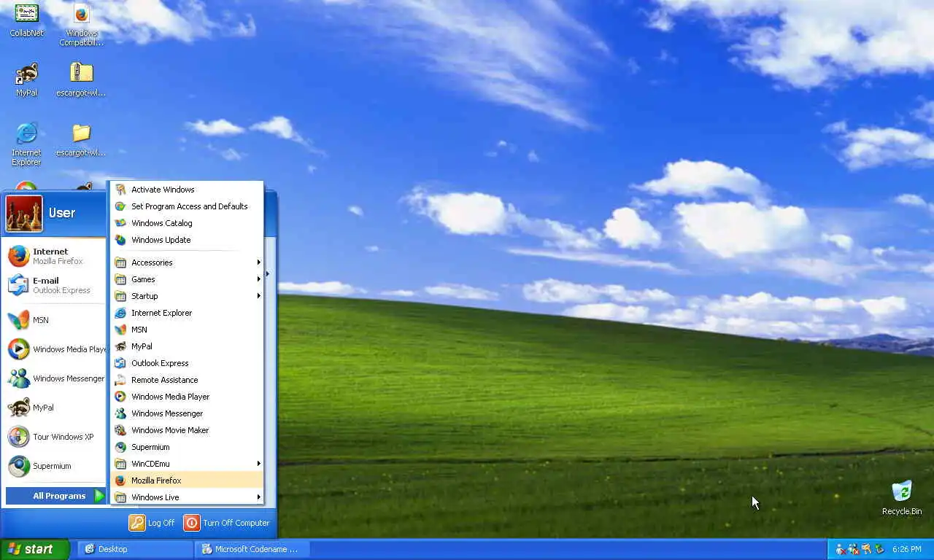
Task: Expand the Games submenu
Action: pos(187,279)
